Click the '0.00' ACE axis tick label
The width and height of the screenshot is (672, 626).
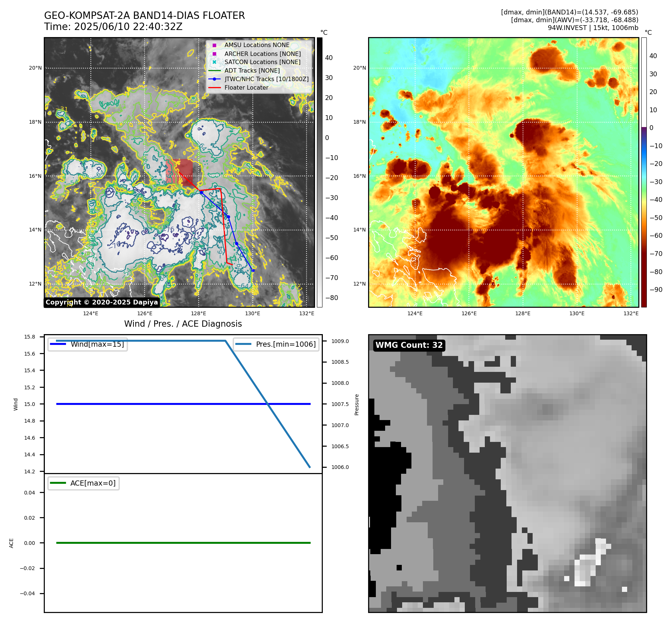[x=30, y=543]
